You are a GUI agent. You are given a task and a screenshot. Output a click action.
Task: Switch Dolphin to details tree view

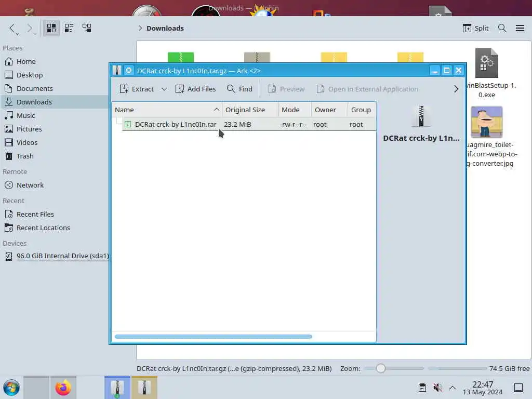coord(87,28)
